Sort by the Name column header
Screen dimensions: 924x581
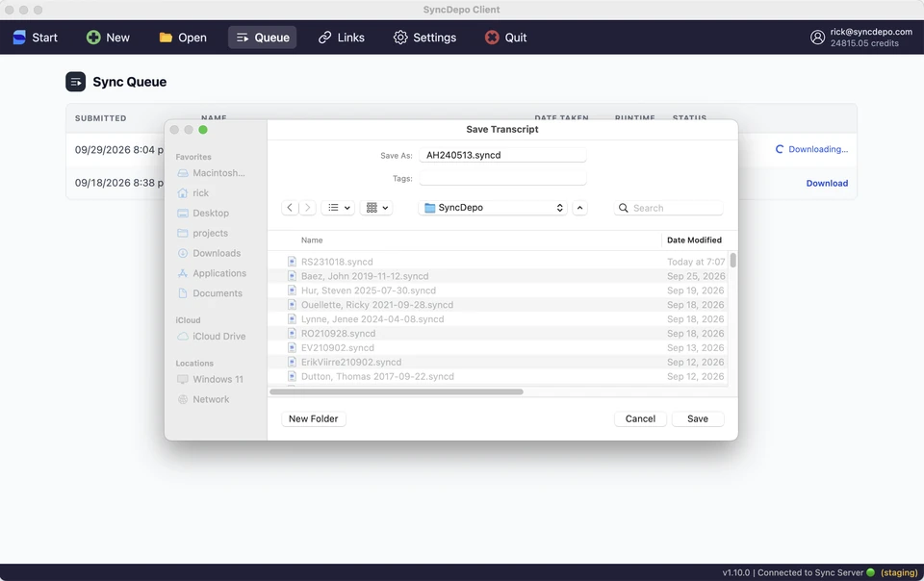point(312,240)
